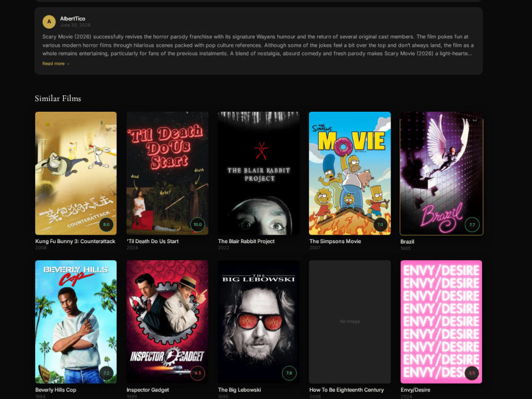Viewport: 532px width, 399px height.
Task: Click the 10.0 rating badge
Action: (x=197, y=225)
